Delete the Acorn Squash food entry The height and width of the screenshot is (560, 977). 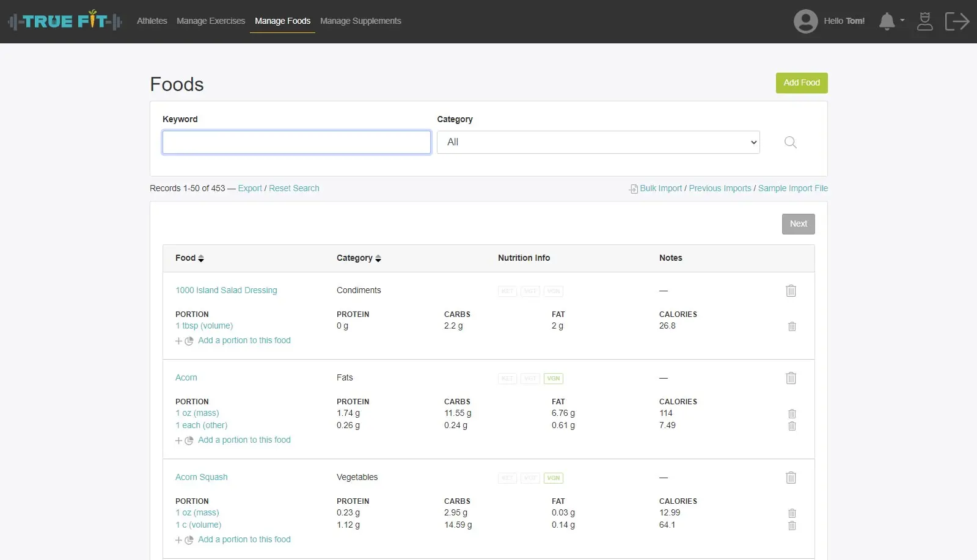(791, 478)
